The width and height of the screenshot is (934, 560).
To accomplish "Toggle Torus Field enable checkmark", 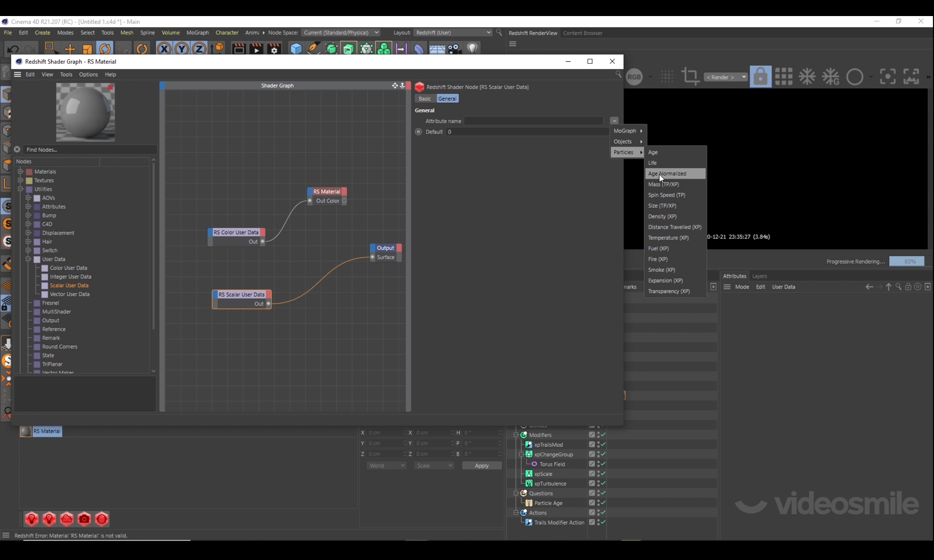I will coord(603,464).
